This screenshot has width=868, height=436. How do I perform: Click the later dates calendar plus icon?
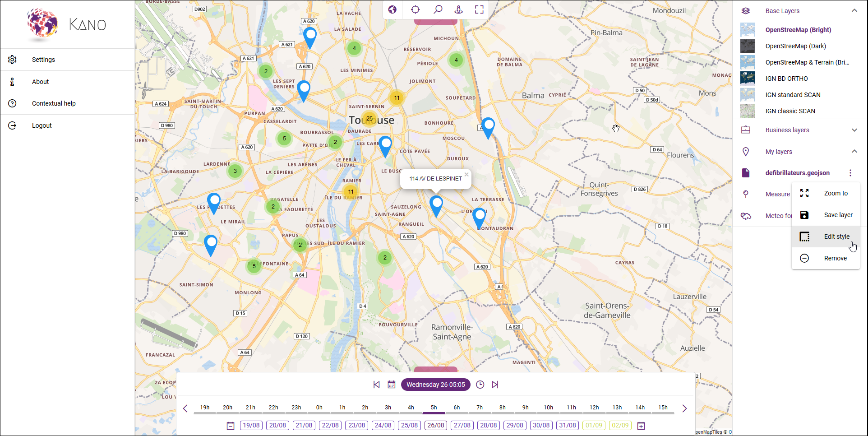641,426
